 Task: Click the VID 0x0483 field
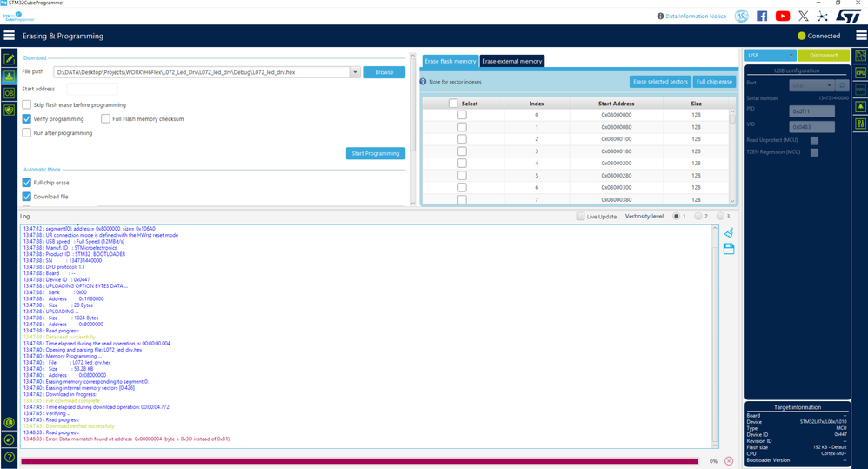(x=811, y=127)
